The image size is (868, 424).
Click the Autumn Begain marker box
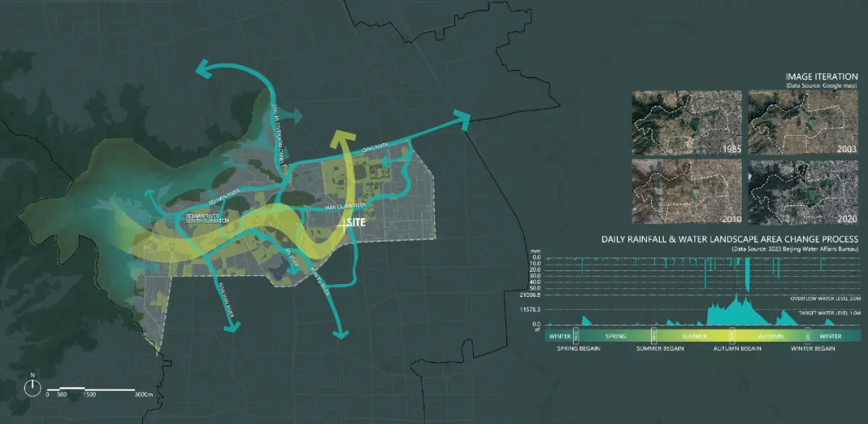pyautogui.click(x=732, y=335)
